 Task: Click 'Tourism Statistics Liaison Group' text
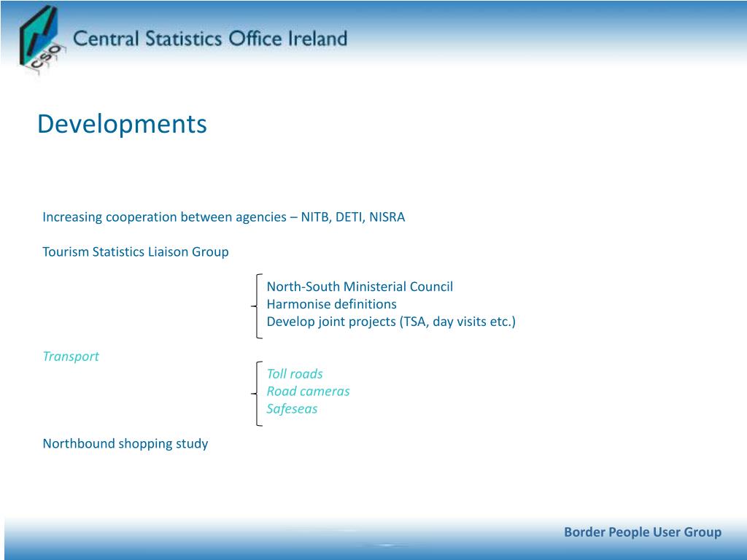pyautogui.click(x=135, y=252)
